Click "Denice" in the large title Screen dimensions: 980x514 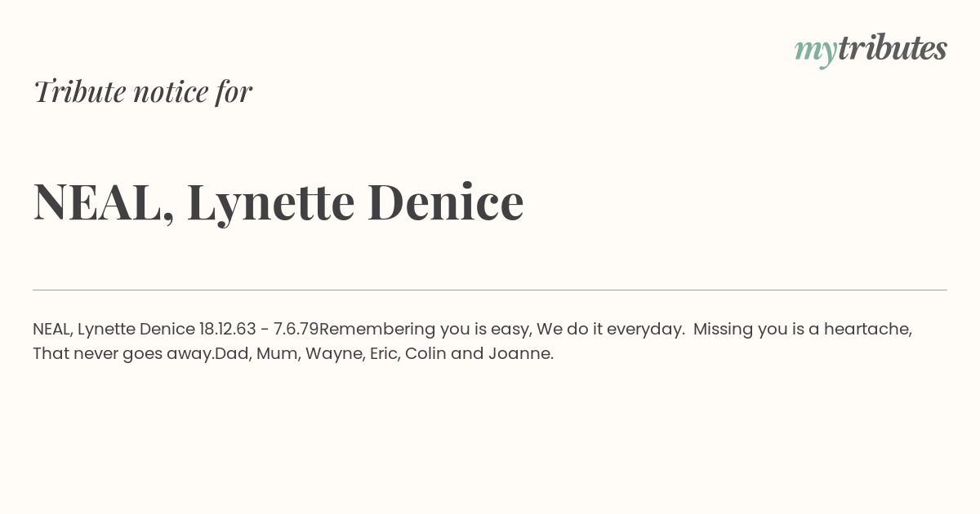pyautogui.click(x=445, y=202)
